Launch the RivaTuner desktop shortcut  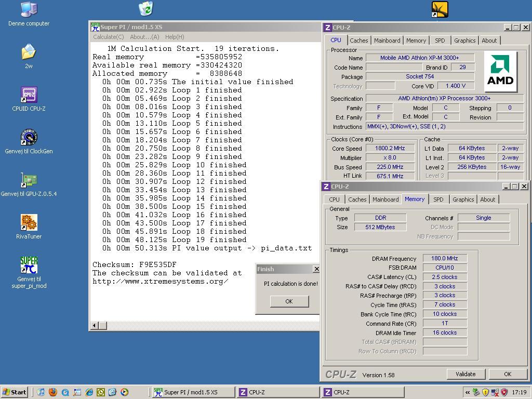click(x=29, y=227)
